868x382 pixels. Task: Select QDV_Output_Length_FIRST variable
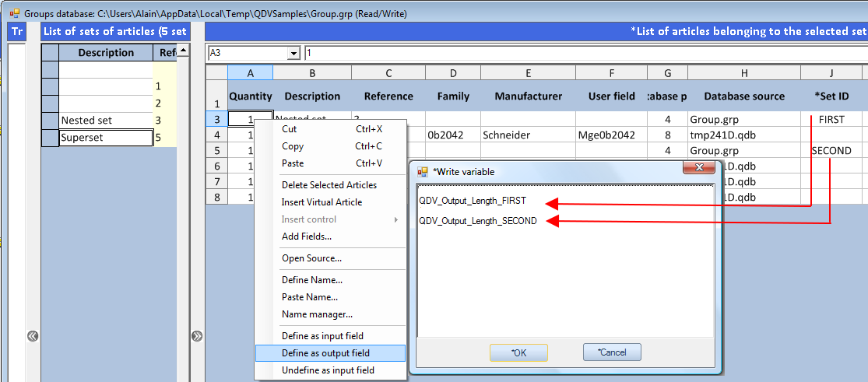tap(472, 201)
